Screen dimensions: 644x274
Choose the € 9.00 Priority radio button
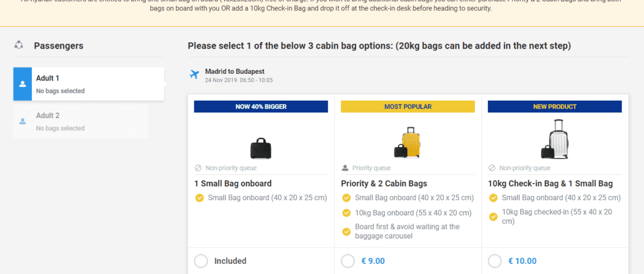348,261
